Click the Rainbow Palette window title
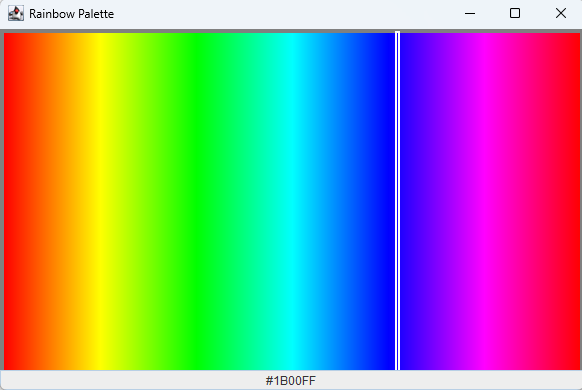 [71, 14]
